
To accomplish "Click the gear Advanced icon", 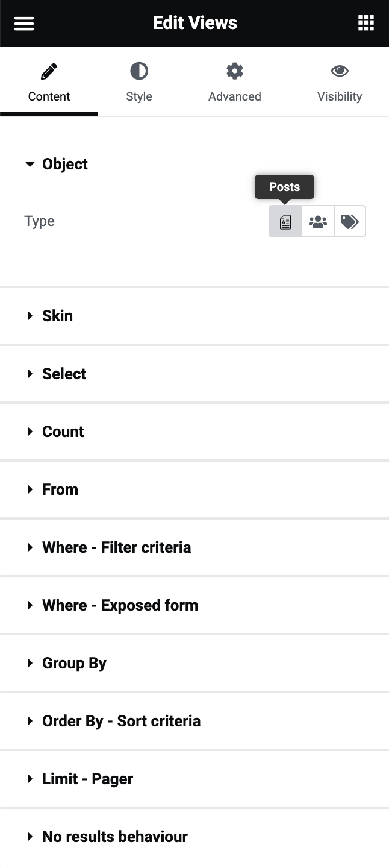I will pos(234,72).
